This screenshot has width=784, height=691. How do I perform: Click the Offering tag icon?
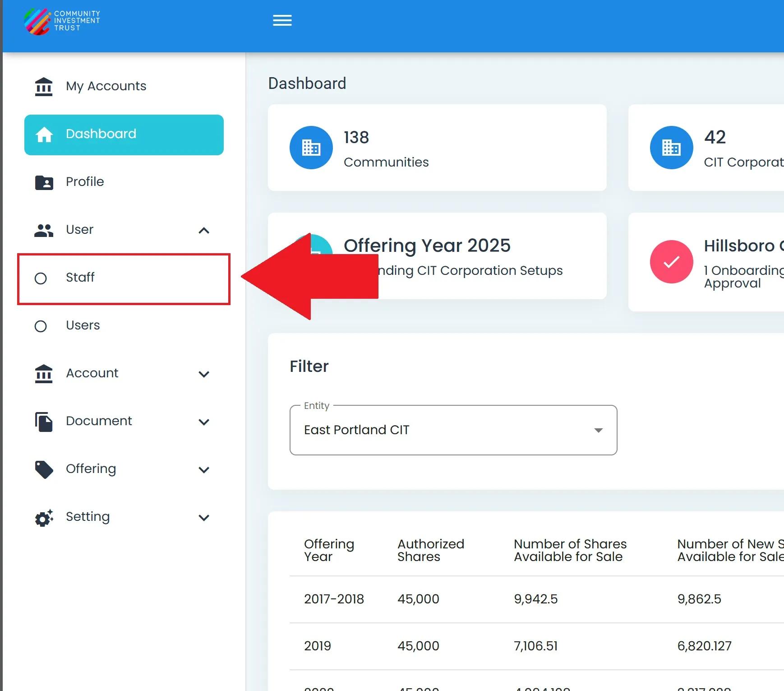pyautogui.click(x=44, y=469)
